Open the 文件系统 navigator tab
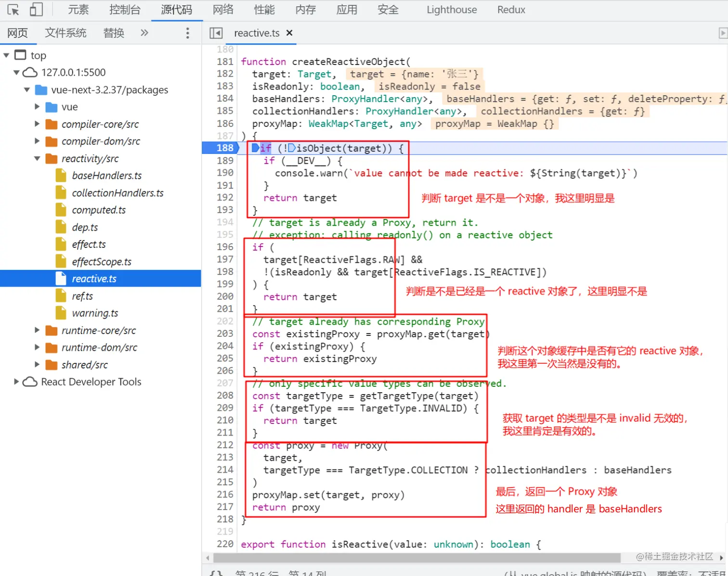This screenshot has width=728, height=576. [65, 33]
